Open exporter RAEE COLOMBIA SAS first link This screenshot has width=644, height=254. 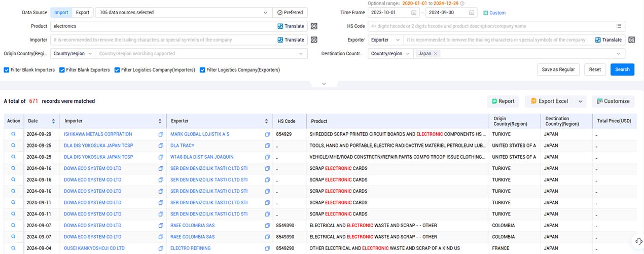(192, 226)
